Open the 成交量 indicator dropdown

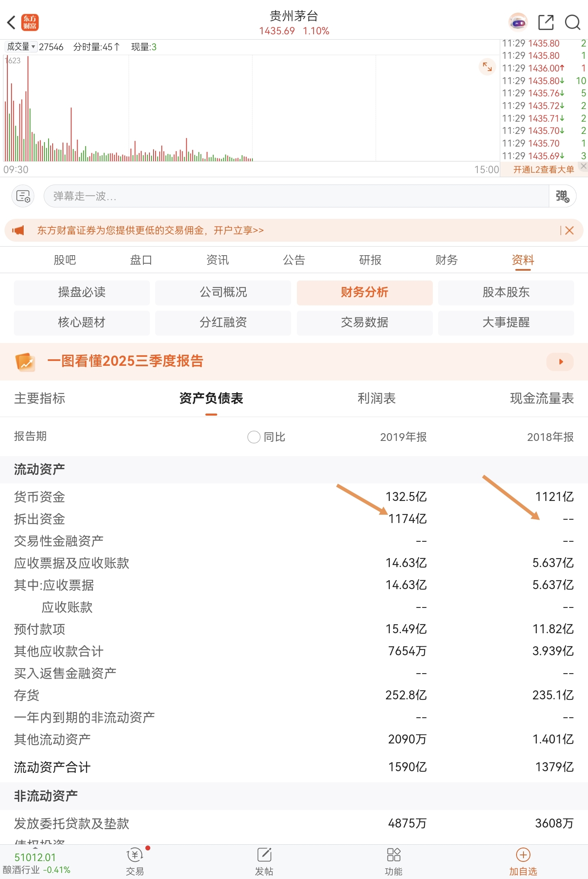21,47
